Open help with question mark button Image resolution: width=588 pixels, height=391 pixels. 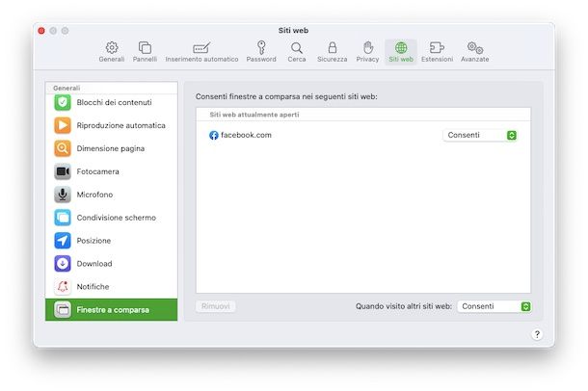pos(537,334)
